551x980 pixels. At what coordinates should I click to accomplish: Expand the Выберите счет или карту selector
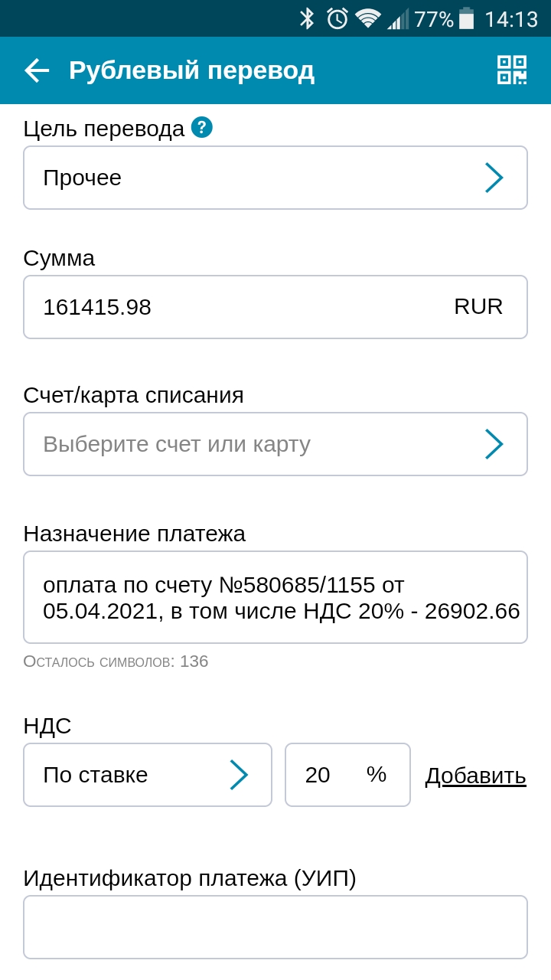click(x=275, y=444)
